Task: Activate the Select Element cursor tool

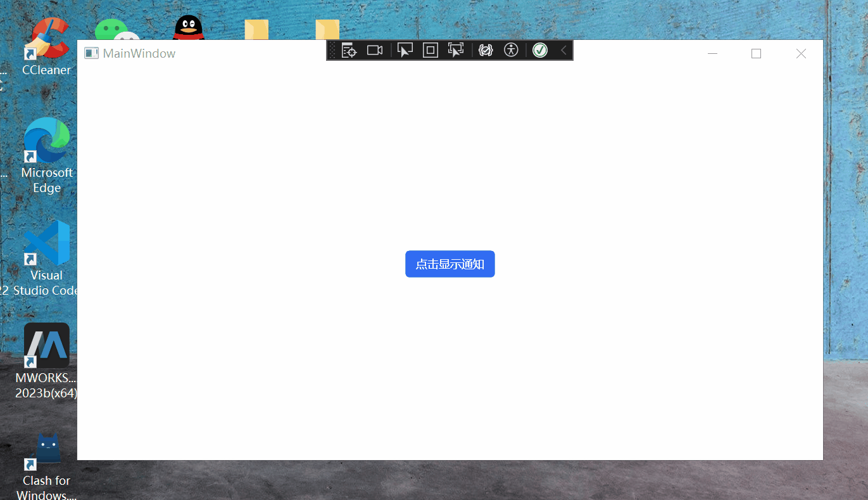Action: [405, 50]
